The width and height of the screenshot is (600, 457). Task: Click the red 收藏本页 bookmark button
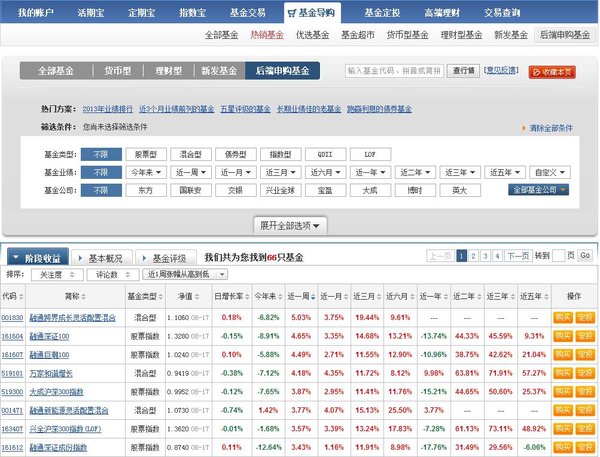[552, 72]
